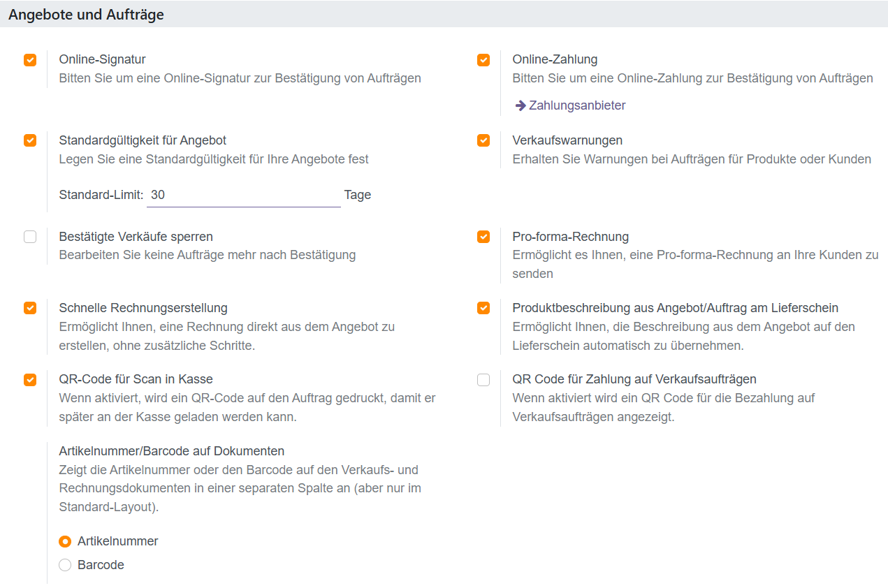888x588 pixels.
Task: Click the Angebote und Aufträge header
Action: [x=85, y=14]
